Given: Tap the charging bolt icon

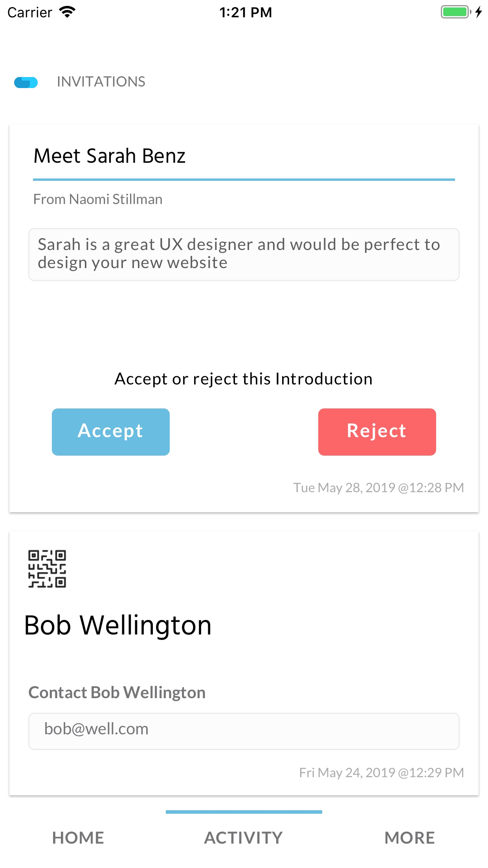Looking at the screenshot, I should (x=479, y=12).
